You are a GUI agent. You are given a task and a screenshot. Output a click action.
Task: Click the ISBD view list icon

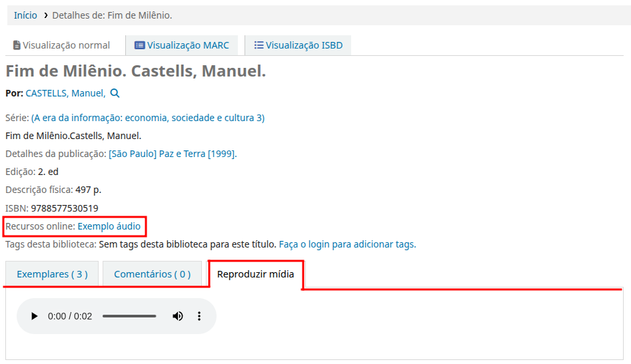pos(259,45)
